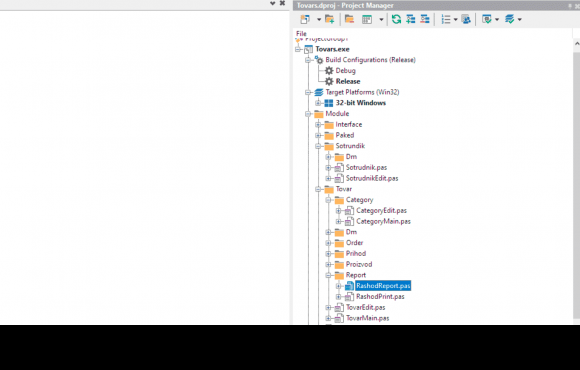Image resolution: width=580 pixels, height=370 pixels.
Task: Select RashodPrint.pas file
Action: point(380,297)
